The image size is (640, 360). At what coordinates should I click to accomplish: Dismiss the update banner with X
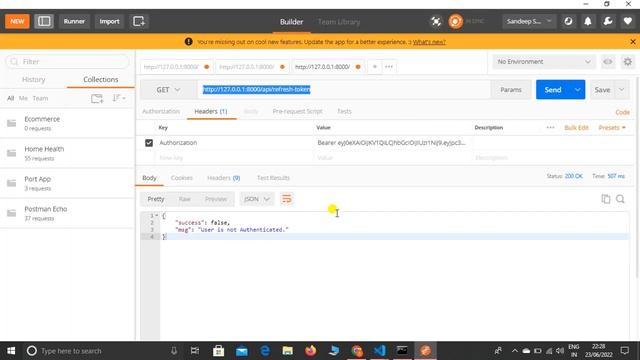[x=633, y=42]
